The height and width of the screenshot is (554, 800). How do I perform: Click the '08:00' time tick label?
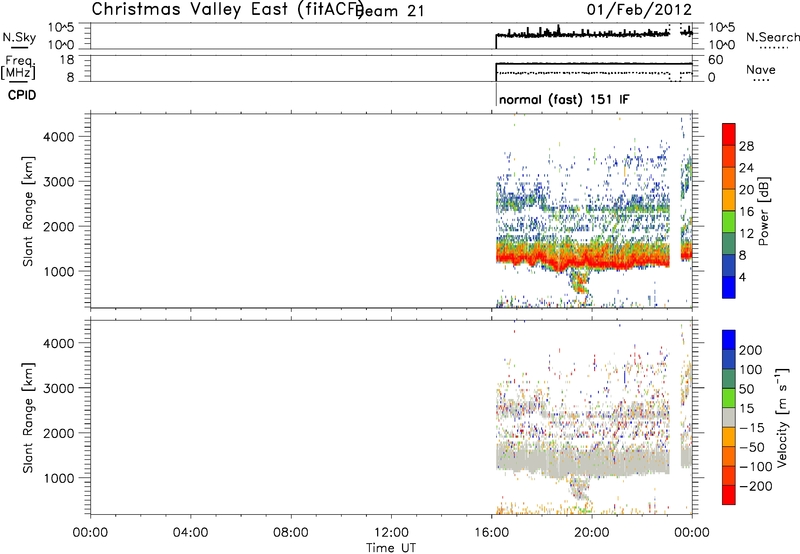[290, 533]
